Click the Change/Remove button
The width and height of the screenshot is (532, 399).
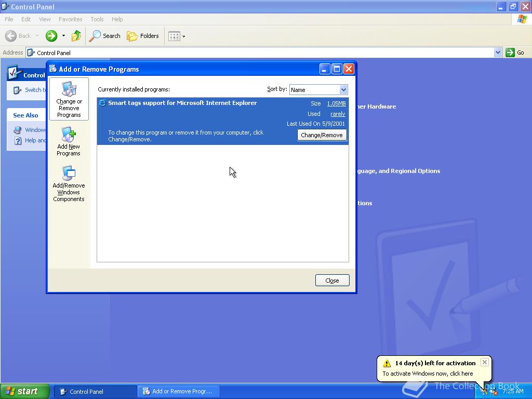322,135
